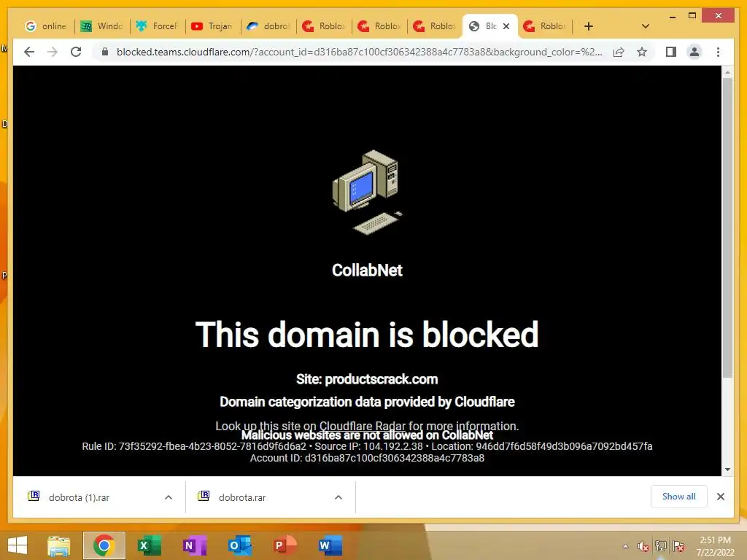Screen dimensions: 747x560
Task: Open the Cloudflare Radar link
Action: (362, 426)
